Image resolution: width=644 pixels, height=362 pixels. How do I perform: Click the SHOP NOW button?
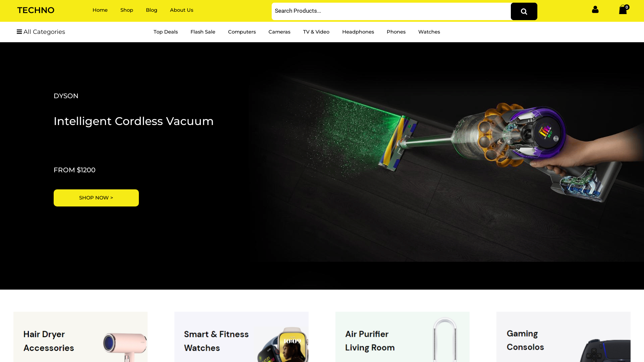(96, 198)
